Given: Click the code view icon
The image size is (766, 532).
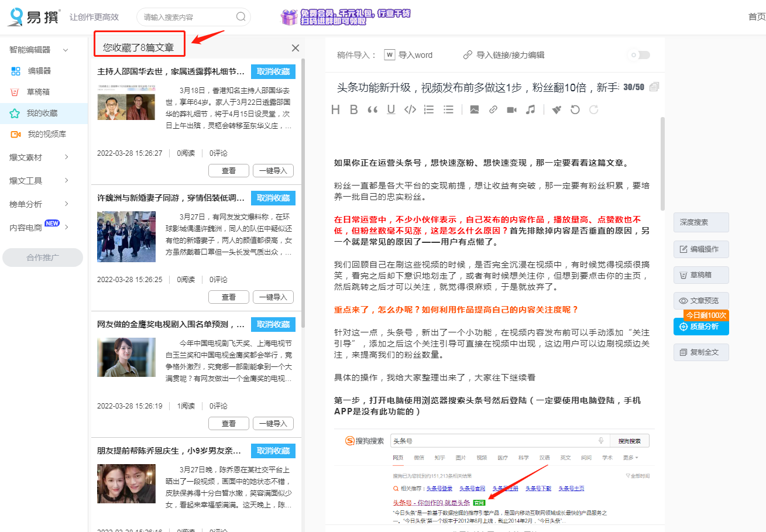Looking at the screenshot, I should [x=410, y=109].
